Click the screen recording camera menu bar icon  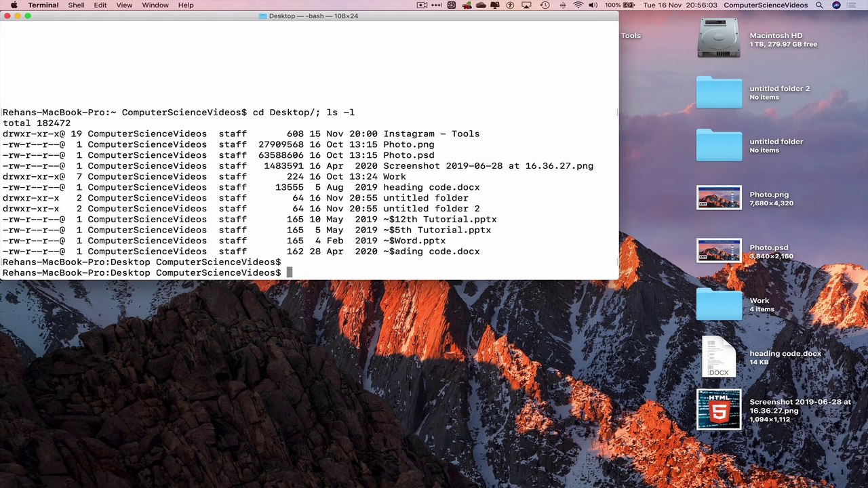pyautogui.click(x=422, y=5)
